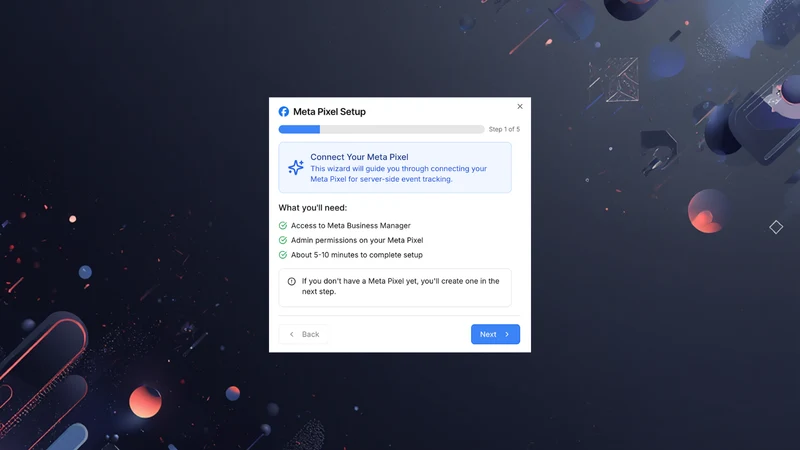
Task: Click the 'Step 1 of 5' label
Action: point(504,130)
